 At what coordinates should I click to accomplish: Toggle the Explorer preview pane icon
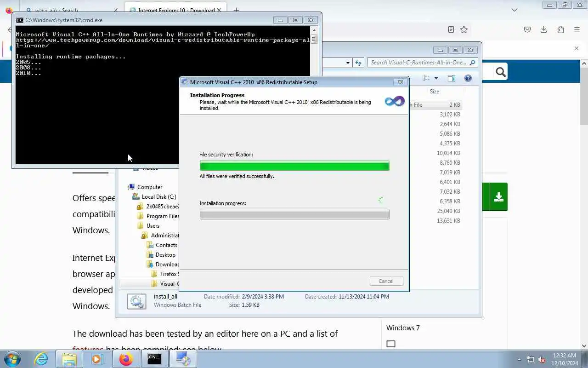pyautogui.click(x=452, y=78)
